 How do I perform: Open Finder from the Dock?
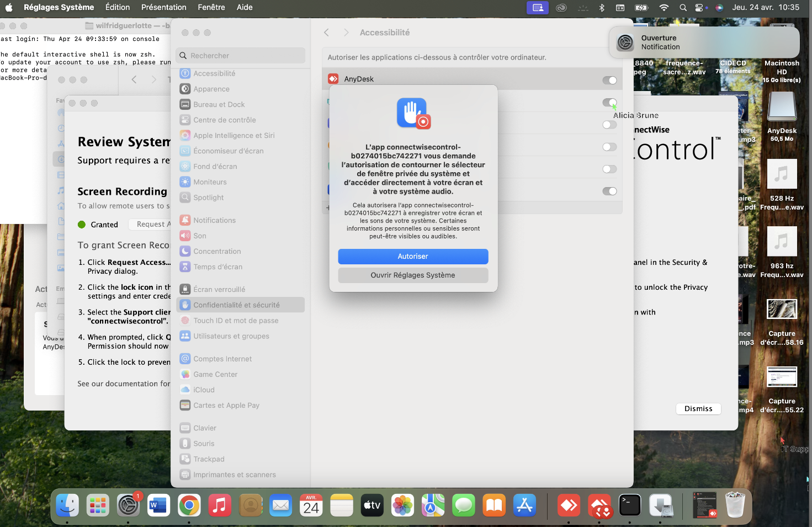[67, 505]
